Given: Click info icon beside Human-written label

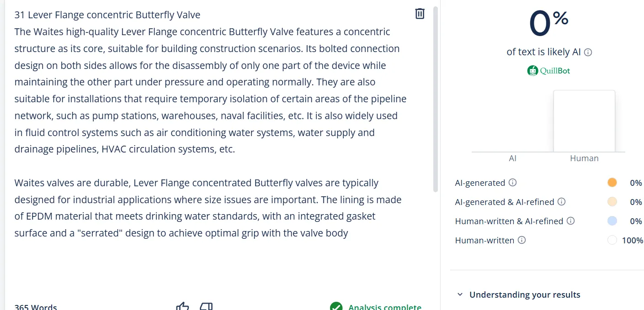Looking at the screenshot, I should (x=522, y=240).
